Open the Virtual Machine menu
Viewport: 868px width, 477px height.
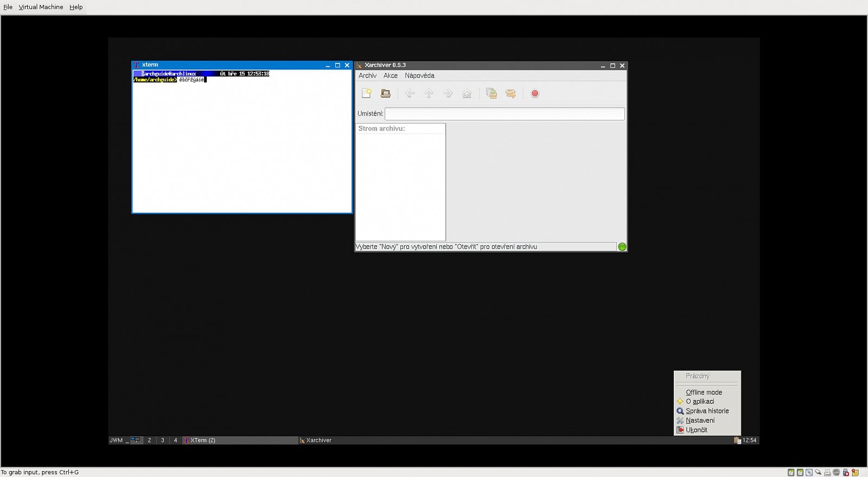(41, 7)
